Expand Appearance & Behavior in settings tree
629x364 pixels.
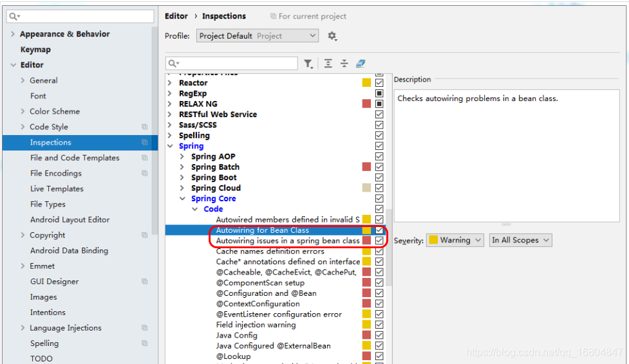(12, 34)
